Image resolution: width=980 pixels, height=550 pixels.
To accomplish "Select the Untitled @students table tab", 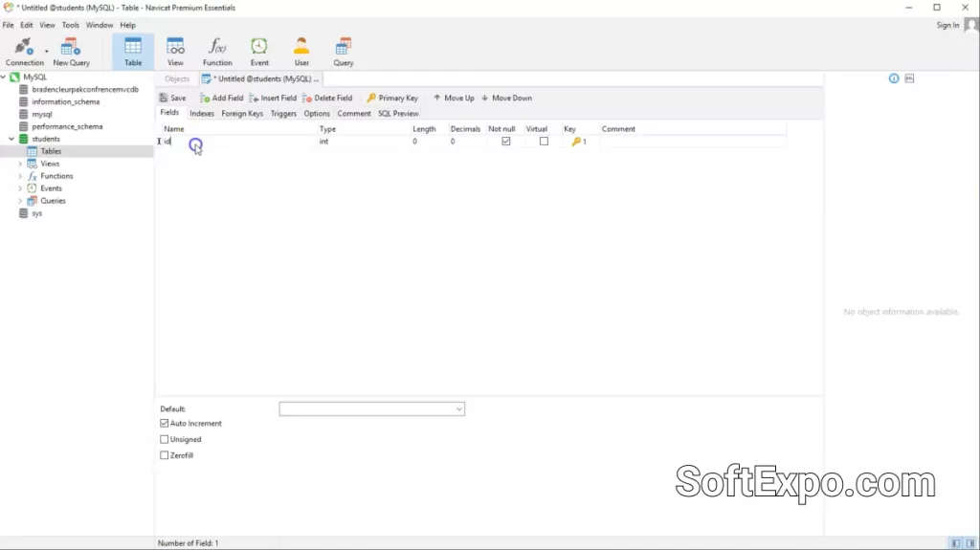I will click(260, 78).
